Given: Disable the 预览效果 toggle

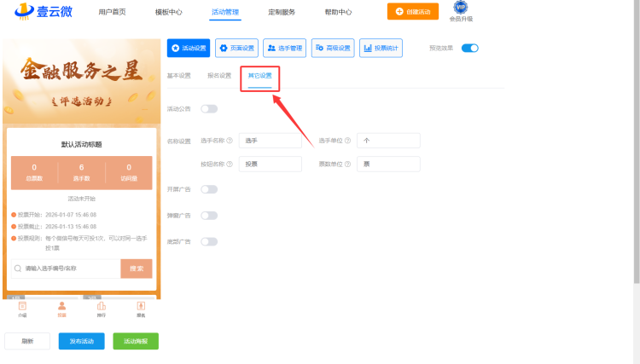Looking at the screenshot, I should (469, 49).
